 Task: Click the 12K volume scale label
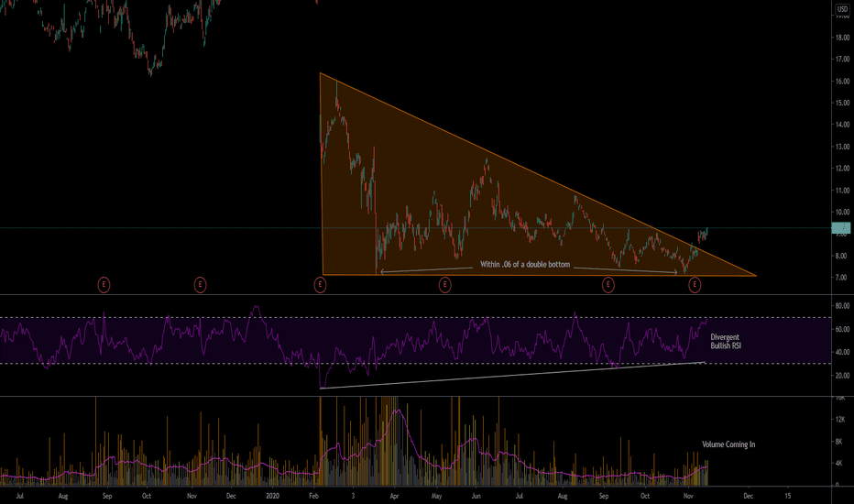tap(840, 420)
